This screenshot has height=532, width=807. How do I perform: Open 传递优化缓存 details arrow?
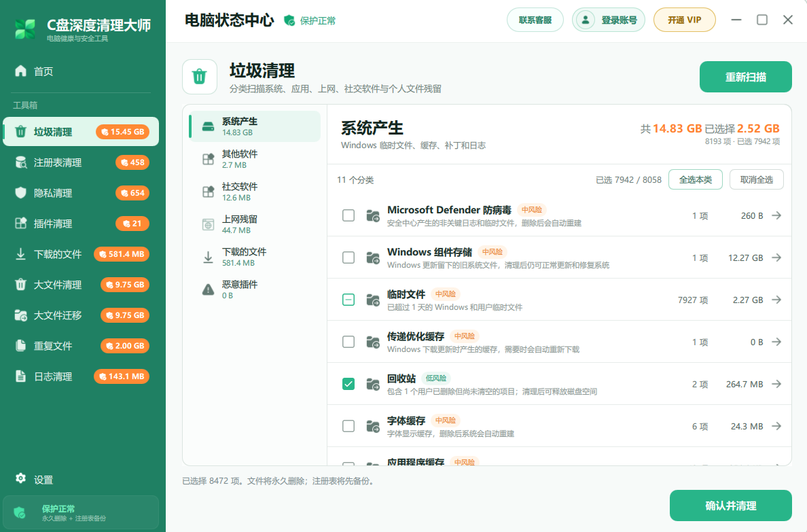[776, 342]
